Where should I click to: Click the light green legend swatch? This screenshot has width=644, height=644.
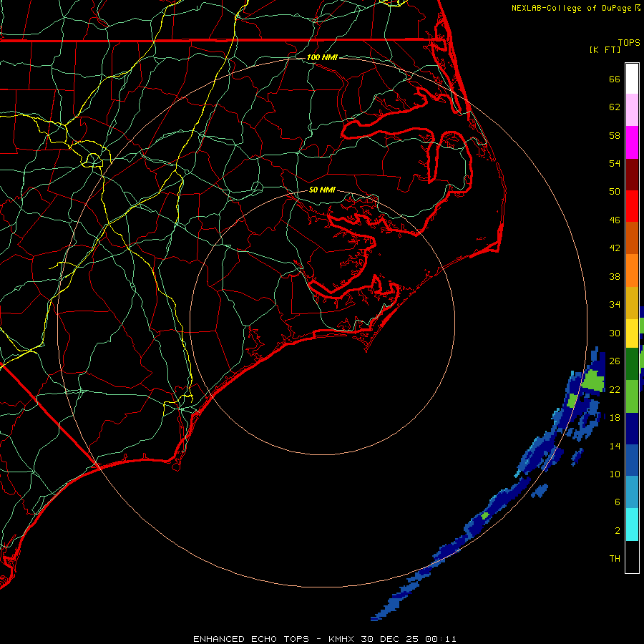(x=632, y=396)
